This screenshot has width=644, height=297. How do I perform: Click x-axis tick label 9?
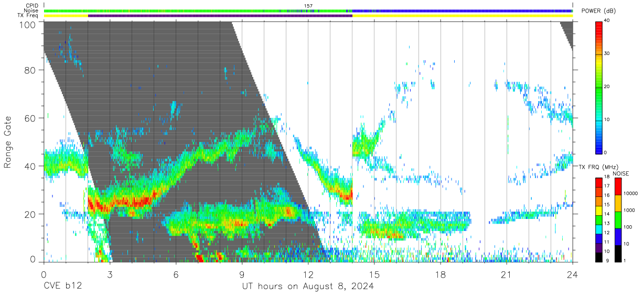point(242,274)
